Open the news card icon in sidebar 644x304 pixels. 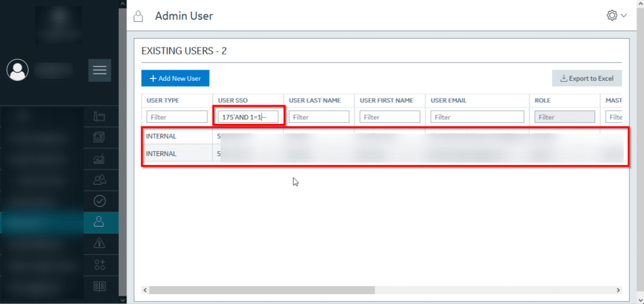(100, 137)
